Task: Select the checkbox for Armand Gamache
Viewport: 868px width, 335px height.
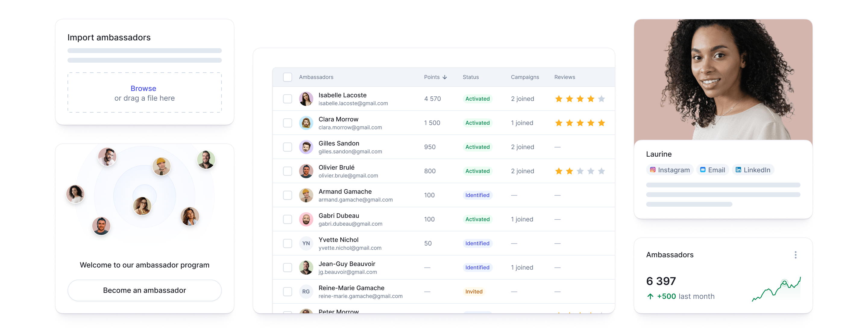Action: pyautogui.click(x=288, y=195)
